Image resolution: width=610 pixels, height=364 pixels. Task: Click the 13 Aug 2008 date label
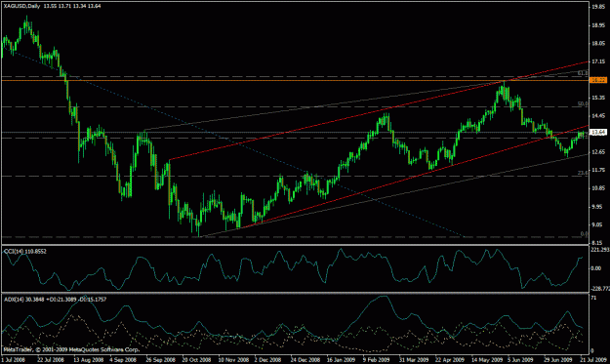[88, 360]
